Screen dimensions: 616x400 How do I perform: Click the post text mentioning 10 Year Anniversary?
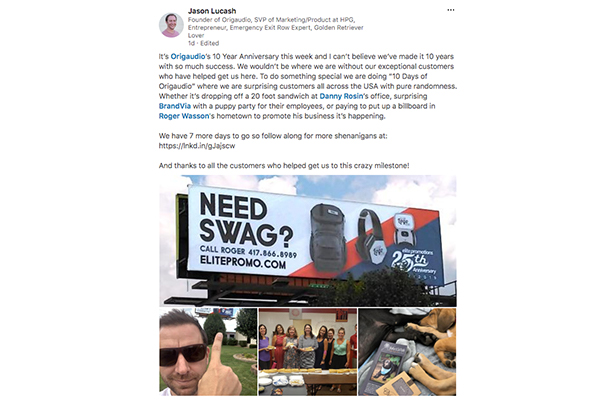308,86
